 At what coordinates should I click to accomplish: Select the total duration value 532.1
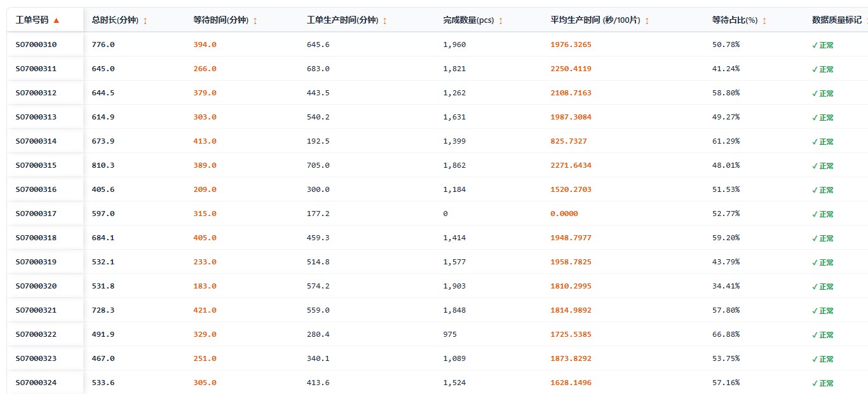pos(104,262)
